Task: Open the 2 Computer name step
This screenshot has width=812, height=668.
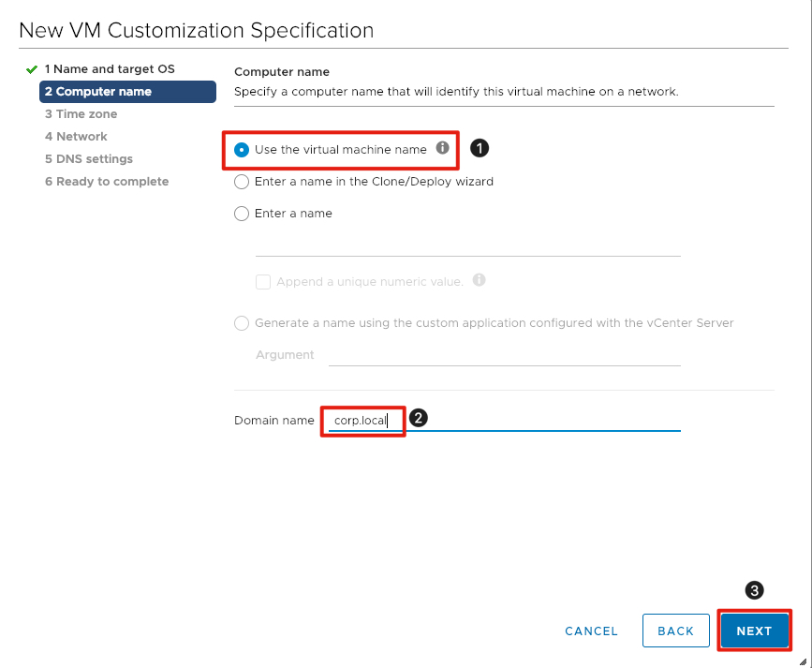Action: coord(97,92)
